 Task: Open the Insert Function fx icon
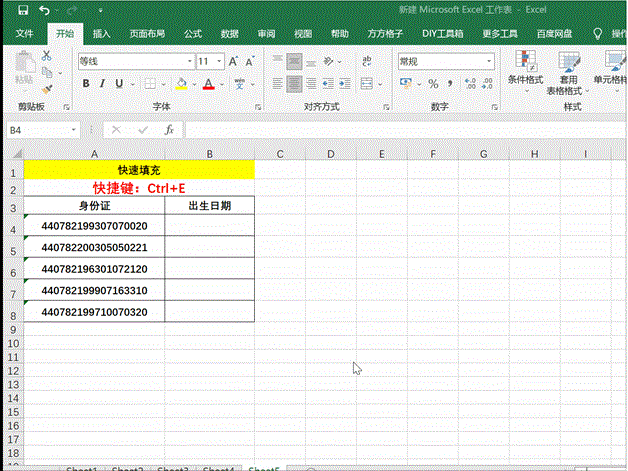pos(170,130)
